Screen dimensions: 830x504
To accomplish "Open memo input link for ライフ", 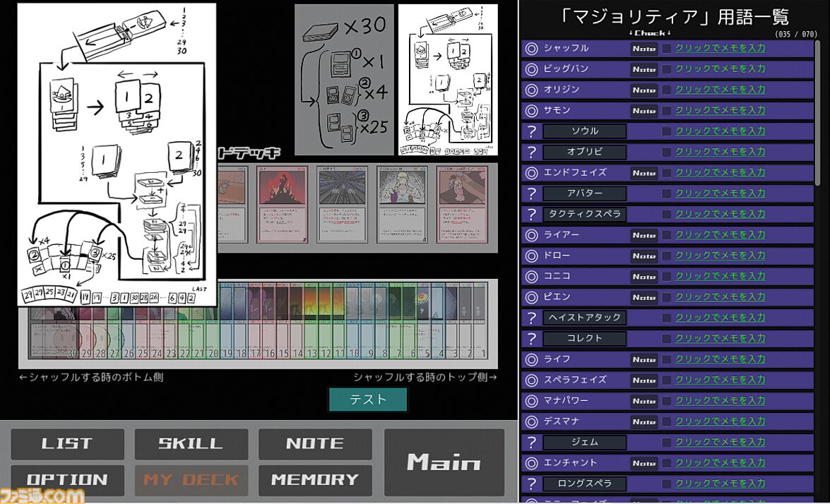I will tap(721, 359).
